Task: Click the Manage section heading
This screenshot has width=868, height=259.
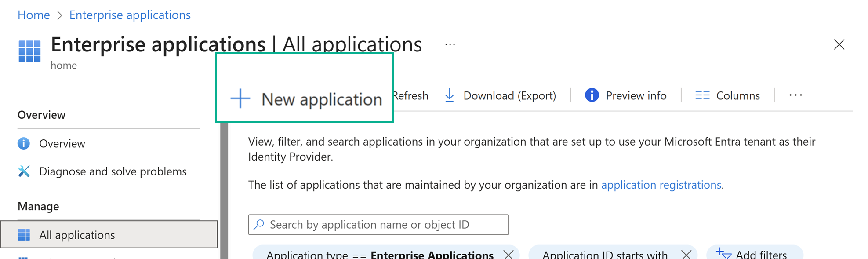Action: pos(38,206)
